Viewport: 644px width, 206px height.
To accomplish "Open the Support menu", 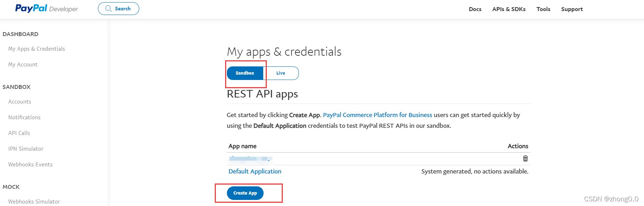I will (x=572, y=9).
